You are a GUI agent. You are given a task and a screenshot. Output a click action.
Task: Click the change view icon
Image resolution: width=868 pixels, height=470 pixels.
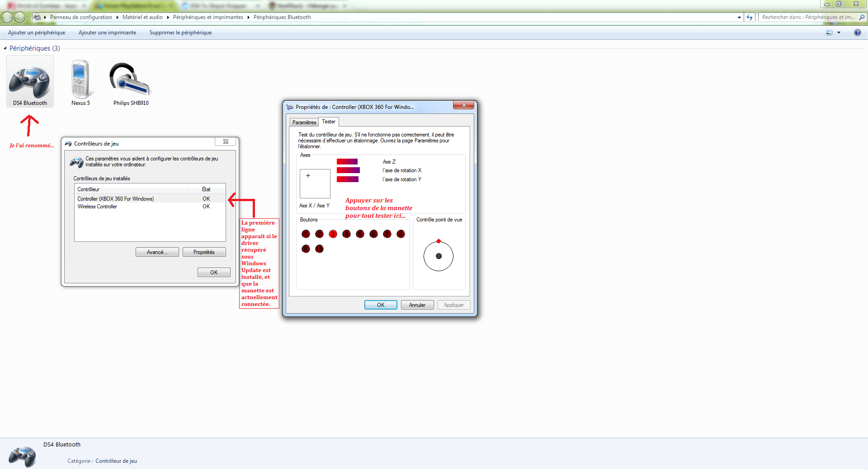pyautogui.click(x=829, y=33)
